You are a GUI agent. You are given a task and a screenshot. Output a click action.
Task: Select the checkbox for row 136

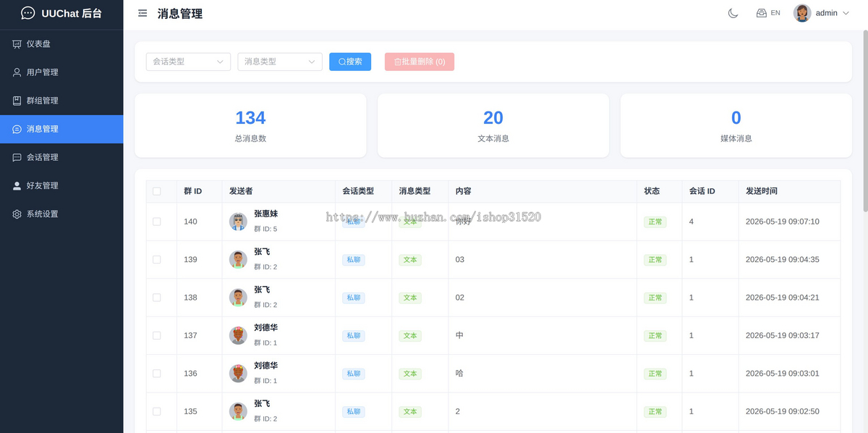coord(157,374)
